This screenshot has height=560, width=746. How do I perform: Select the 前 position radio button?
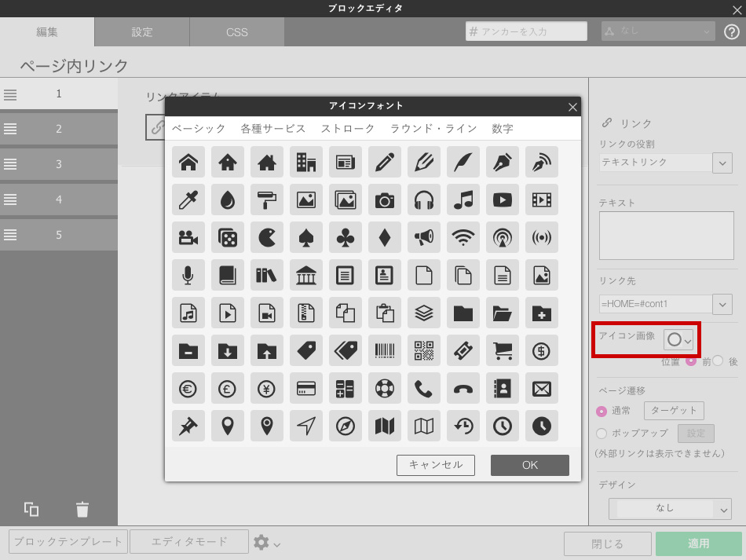691,361
